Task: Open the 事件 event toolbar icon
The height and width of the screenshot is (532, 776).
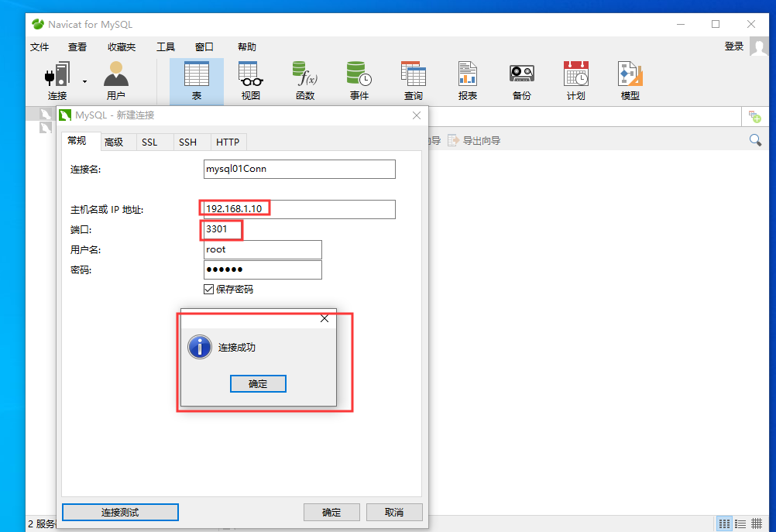Action: click(359, 81)
